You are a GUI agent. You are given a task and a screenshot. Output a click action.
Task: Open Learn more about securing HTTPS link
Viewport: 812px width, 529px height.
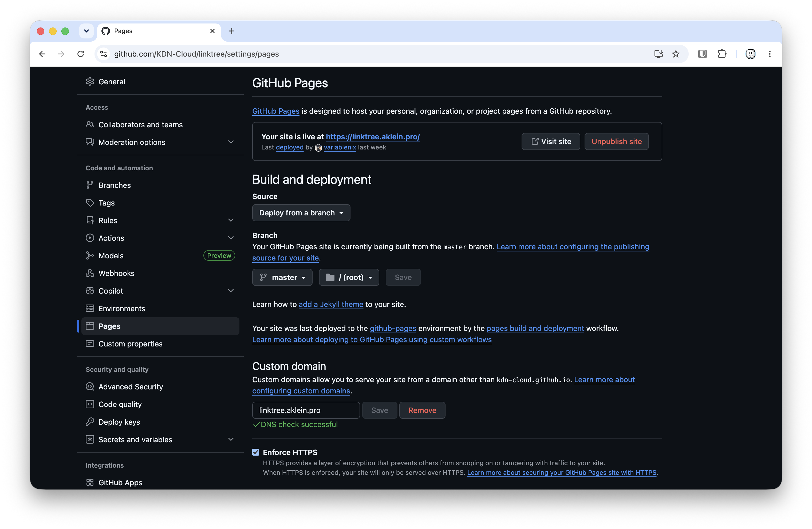[x=562, y=472]
